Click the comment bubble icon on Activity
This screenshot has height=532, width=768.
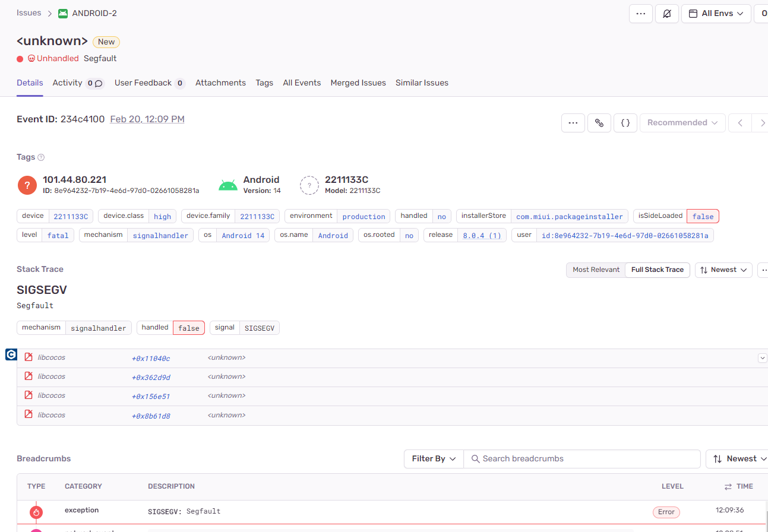point(99,84)
